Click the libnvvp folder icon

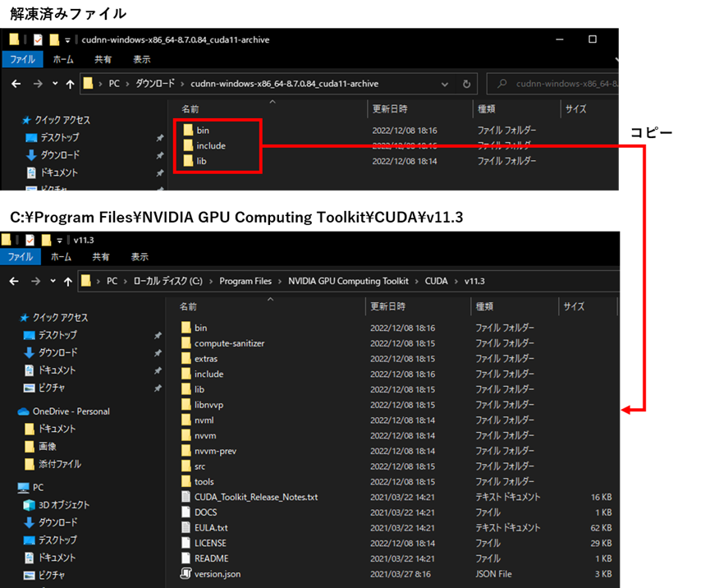click(x=186, y=405)
